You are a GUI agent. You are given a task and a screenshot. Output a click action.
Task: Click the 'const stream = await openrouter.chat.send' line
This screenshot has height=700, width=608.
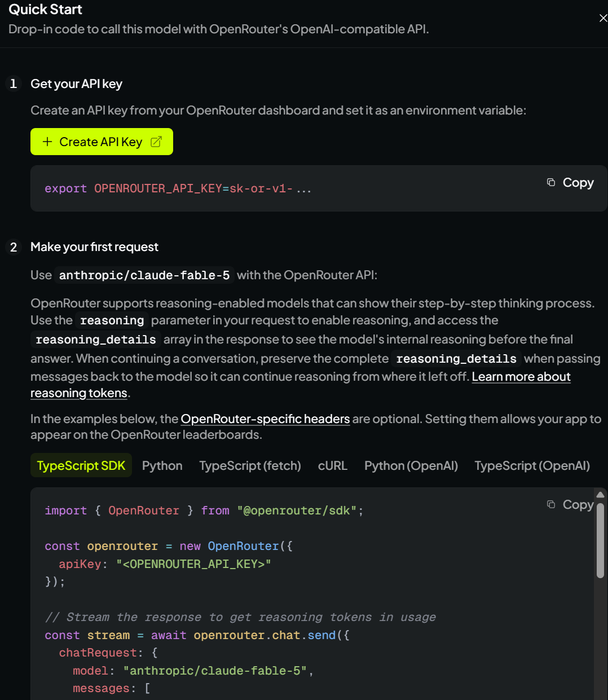(197, 635)
